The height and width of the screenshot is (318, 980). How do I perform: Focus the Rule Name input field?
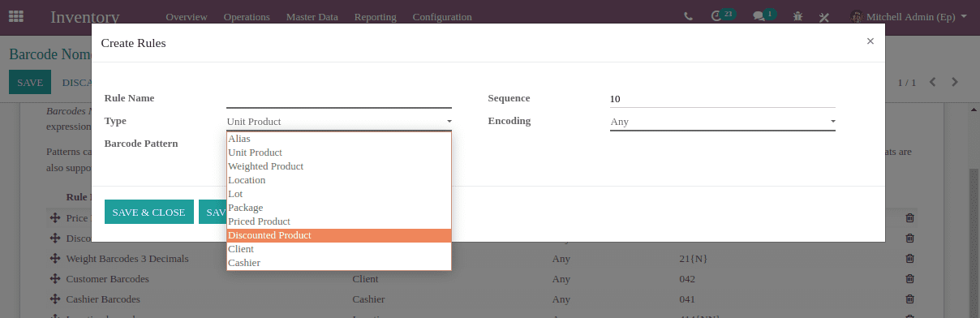pyautogui.click(x=339, y=99)
